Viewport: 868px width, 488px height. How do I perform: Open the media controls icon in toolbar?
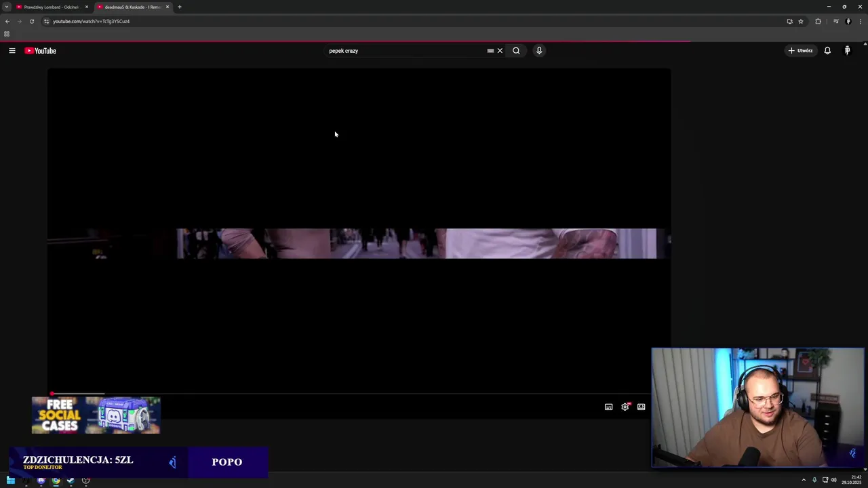point(836,21)
